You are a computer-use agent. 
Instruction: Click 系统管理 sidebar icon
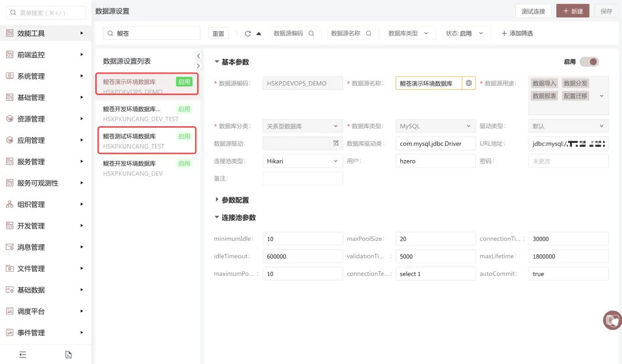click(x=10, y=76)
